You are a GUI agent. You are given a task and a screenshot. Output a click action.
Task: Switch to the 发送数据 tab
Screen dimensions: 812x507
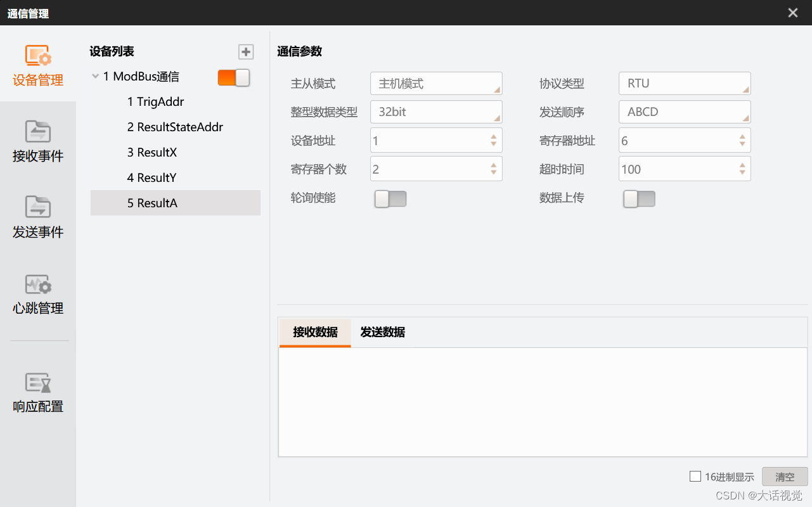pyautogui.click(x=382, y=332)
